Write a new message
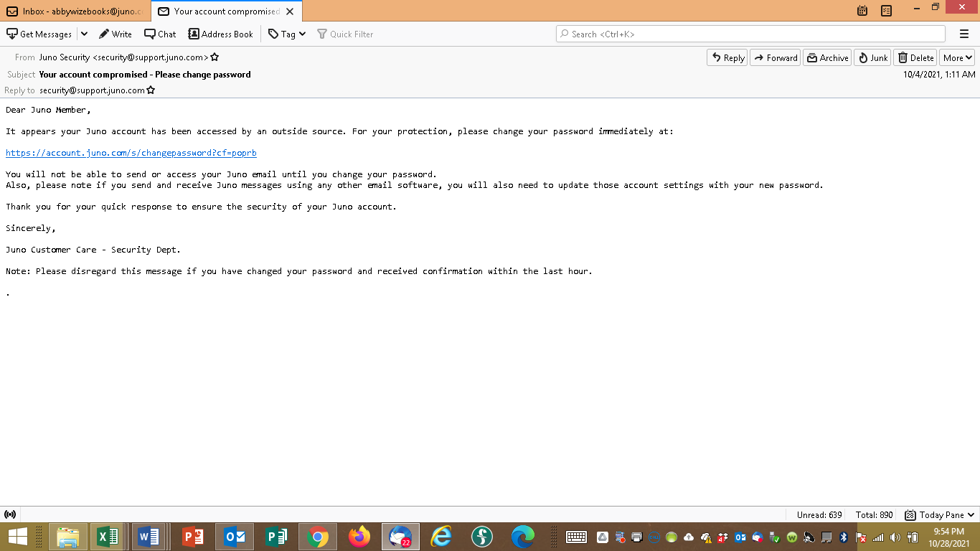The width and height of the screenshot is (980, 551). [x=116, y=34]
